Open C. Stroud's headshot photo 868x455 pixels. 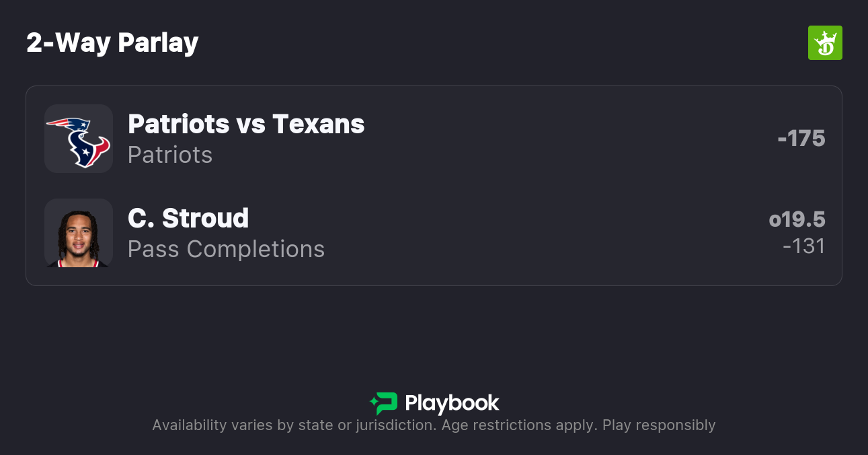pyautogui.click(x=79, y=233)
